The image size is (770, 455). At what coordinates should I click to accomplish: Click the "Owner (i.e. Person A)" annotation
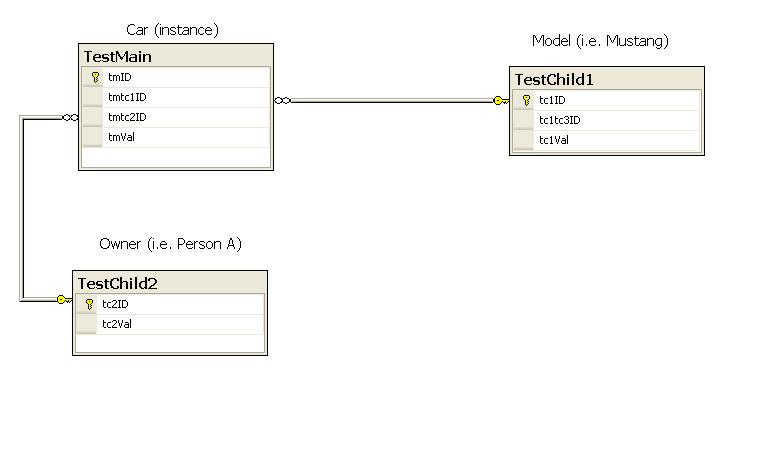pos(170,244)
